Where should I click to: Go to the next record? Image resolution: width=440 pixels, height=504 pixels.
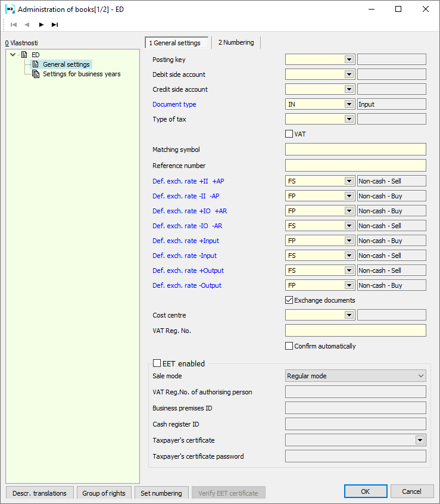[41, 25]
